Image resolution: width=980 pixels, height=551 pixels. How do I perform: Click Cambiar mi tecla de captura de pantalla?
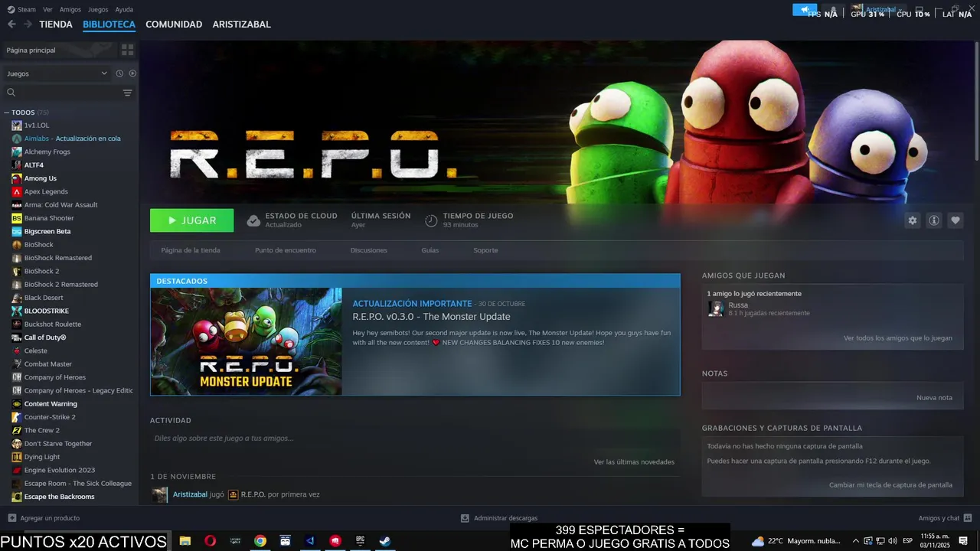[891, 485]
